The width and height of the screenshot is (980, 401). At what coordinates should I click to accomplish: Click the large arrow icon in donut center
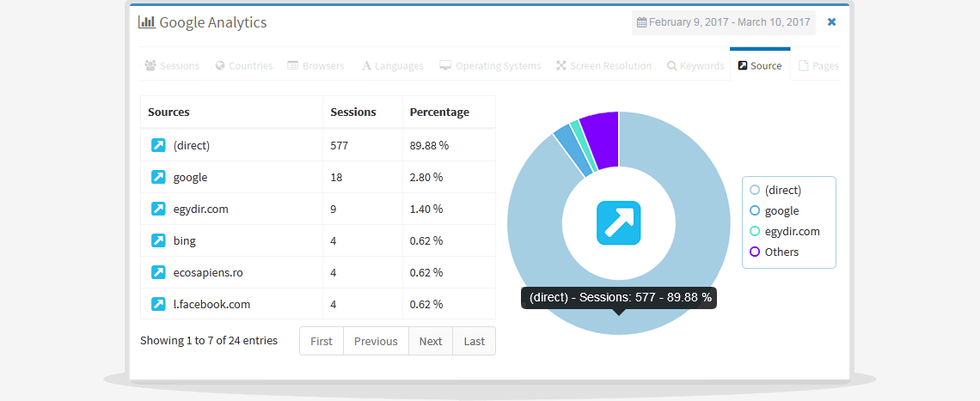click(619, 223)
